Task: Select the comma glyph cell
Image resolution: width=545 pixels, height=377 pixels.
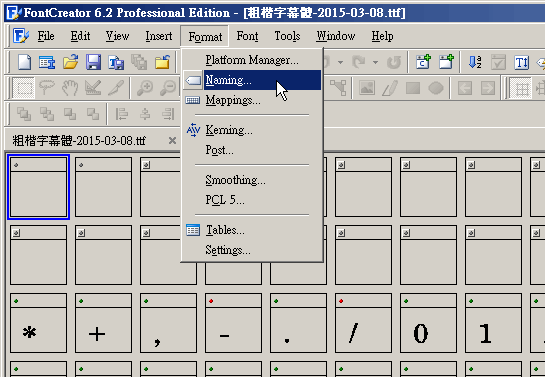Action: [x=168, y=323]
